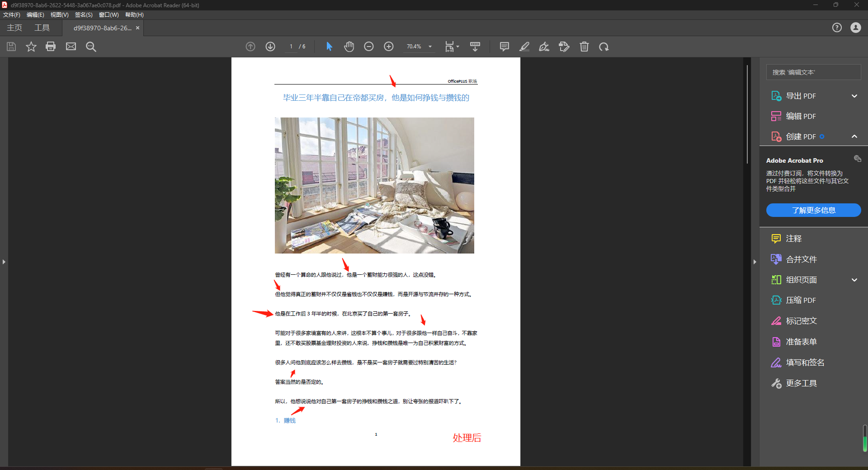Viewport: 868px width, 470px height.
Task: Save the current PDF file
Action: 11,47
